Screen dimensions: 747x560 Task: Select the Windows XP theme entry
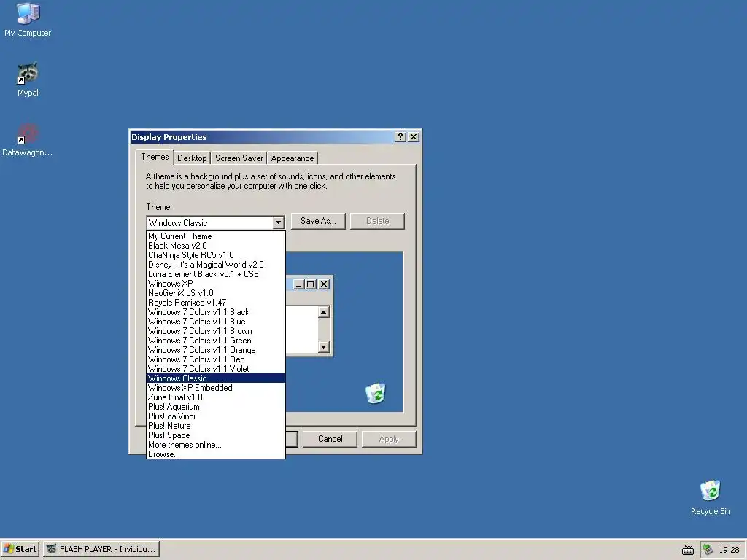coord(216,284)
